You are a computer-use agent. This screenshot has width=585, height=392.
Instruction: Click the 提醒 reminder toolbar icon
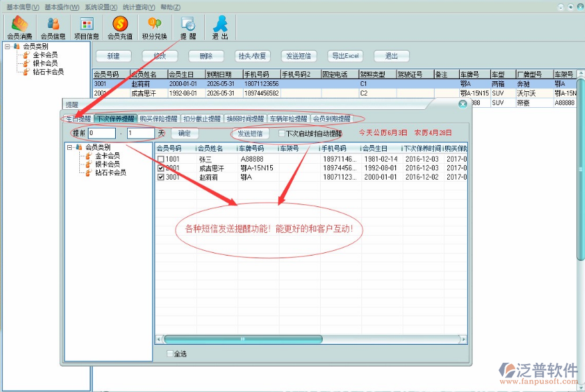click(188, 27)
